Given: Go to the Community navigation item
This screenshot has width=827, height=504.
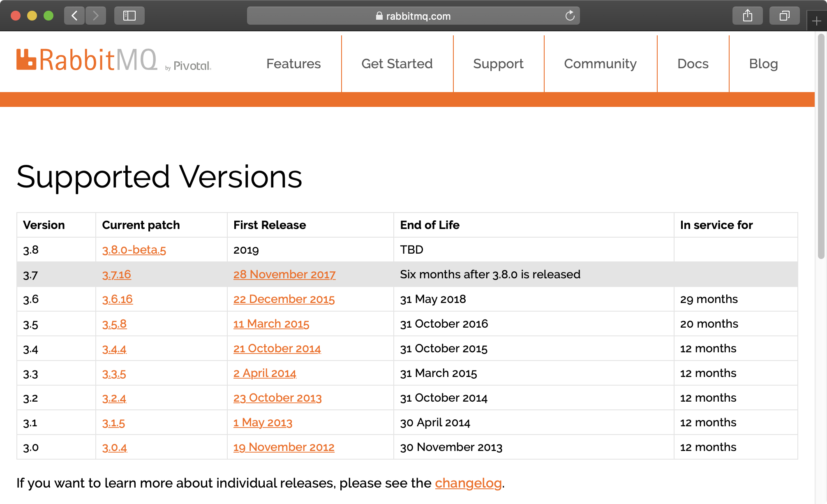Looking at the screenshot, I should pyautogui.click(x=600, y=64).
